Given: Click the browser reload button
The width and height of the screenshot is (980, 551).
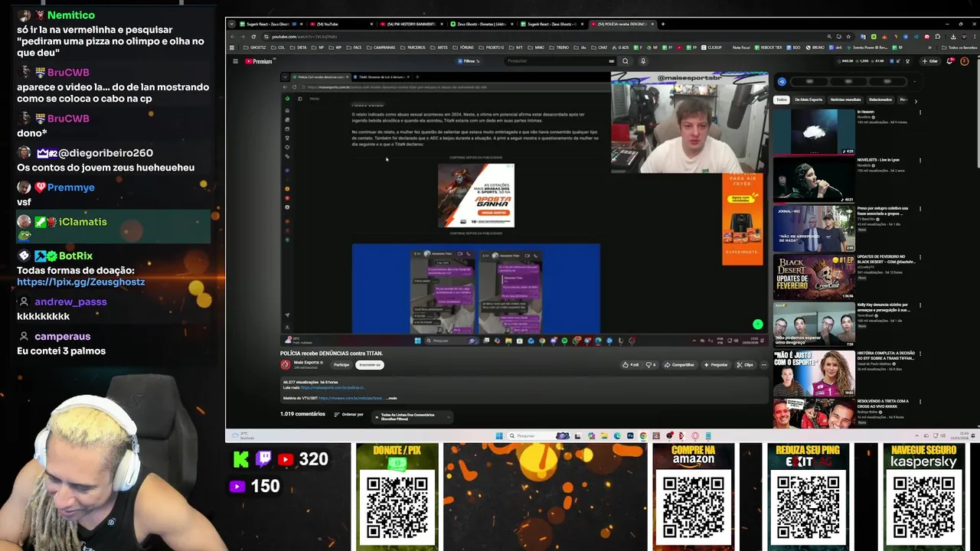Looking at the screenshot, I should pyautogui.click(x=253, y=37).
